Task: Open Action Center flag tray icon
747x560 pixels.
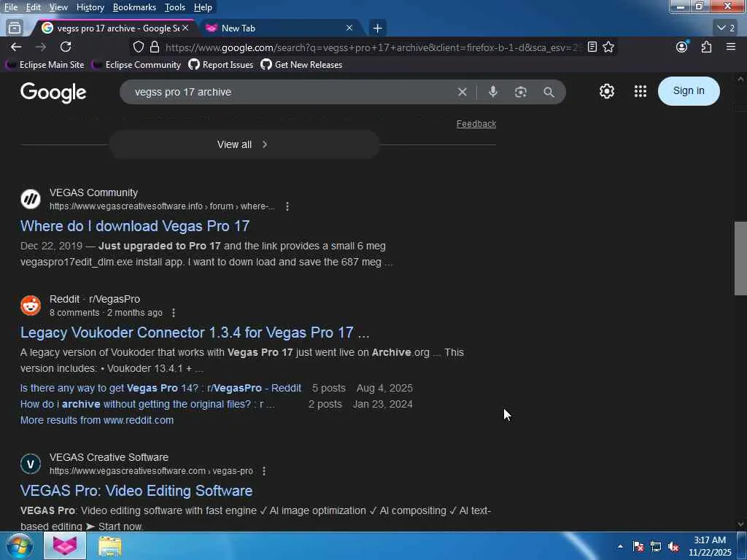Action: 638,547
